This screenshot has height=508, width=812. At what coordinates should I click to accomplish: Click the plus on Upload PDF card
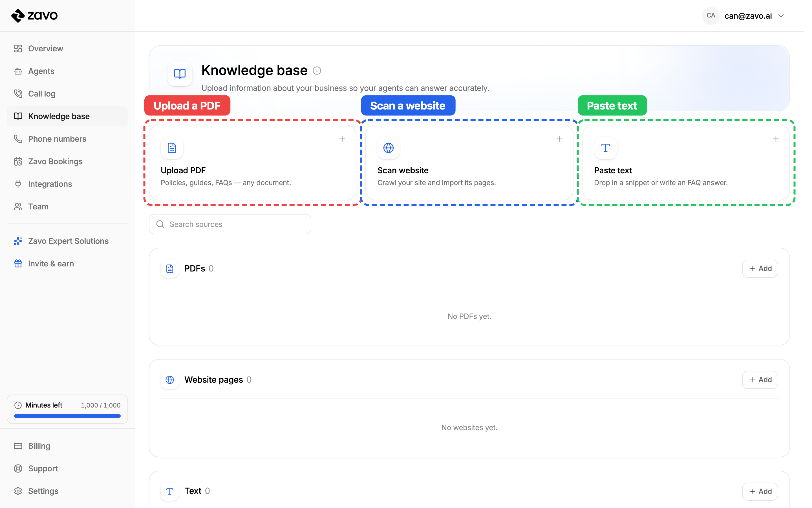coord(342,139)
